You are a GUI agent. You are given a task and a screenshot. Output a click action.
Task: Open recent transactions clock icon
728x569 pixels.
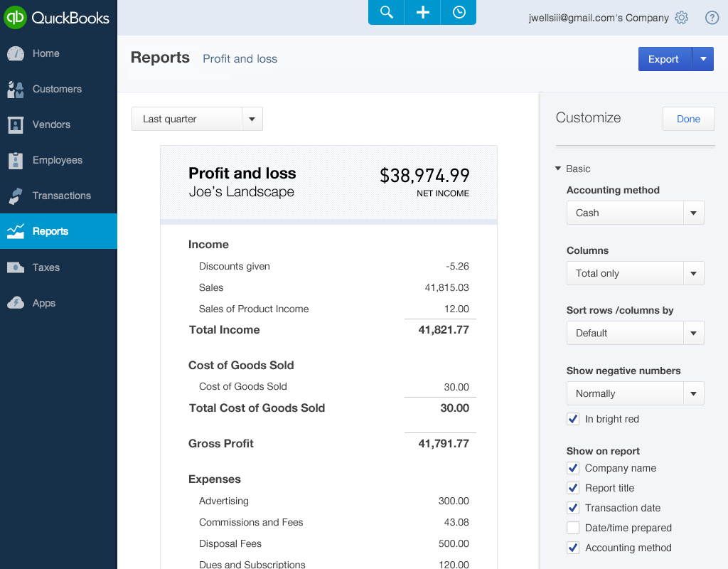pos(459,13)
